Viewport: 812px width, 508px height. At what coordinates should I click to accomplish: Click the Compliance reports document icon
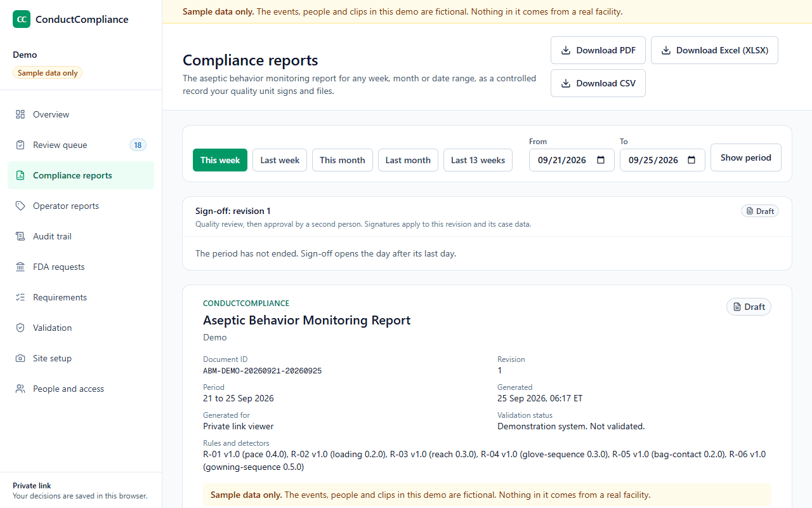click(x=20, y=175)
